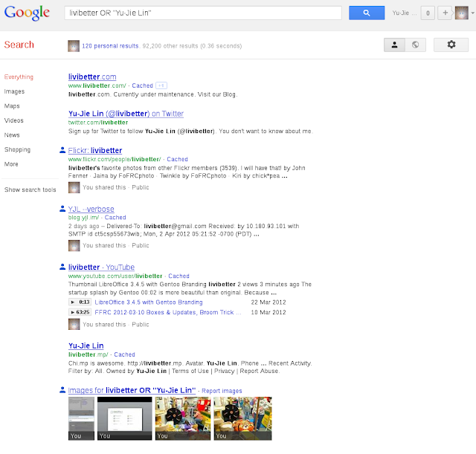
Task: Click the Yu-Jie name in the header
Action: (x=404, y=13)
